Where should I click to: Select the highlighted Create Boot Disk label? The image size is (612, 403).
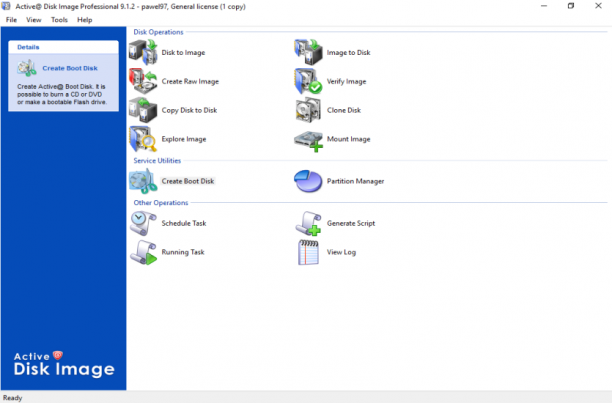tap(188, 181)
